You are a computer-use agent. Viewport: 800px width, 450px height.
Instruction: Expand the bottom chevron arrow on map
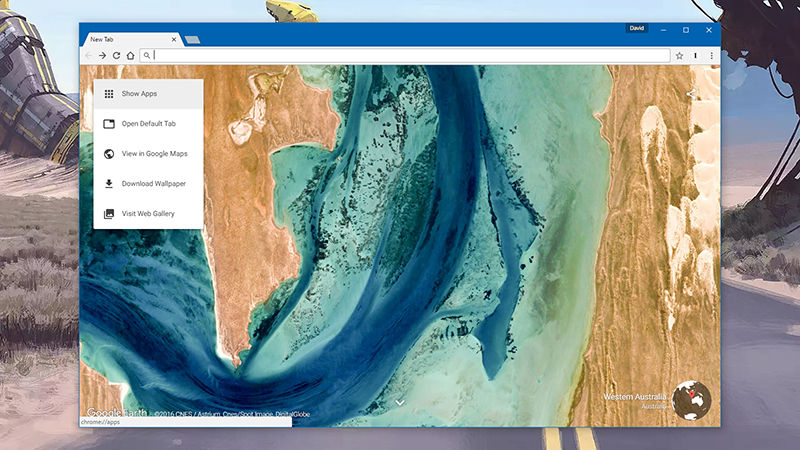tap(400, 402)
